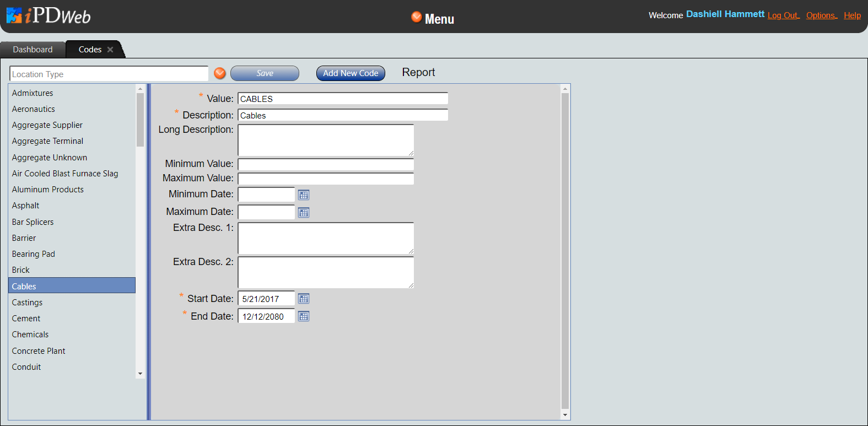Open the Options link
The image size is (868, 426).
coord(821,15)
